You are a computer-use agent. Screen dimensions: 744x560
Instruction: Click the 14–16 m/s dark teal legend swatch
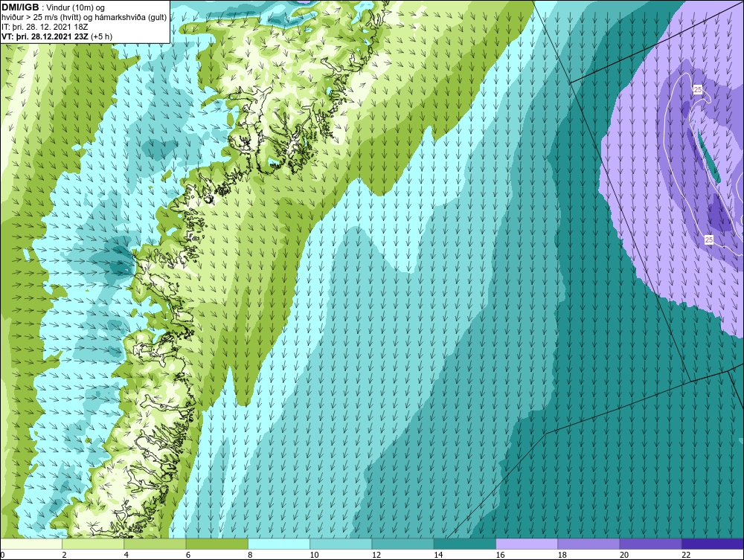click(465, 544)
